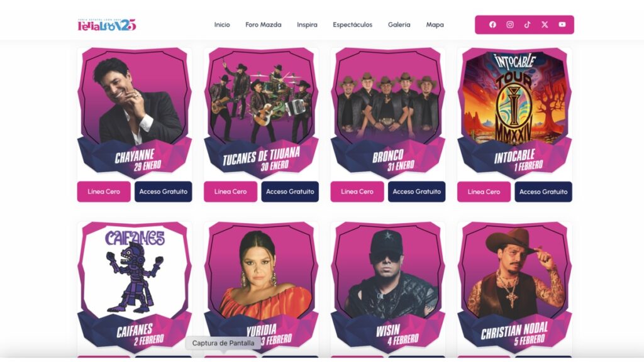Viewport: 644px width, 362px height.
Task: Open the Mapa navigation item
Action: (435, 25)
